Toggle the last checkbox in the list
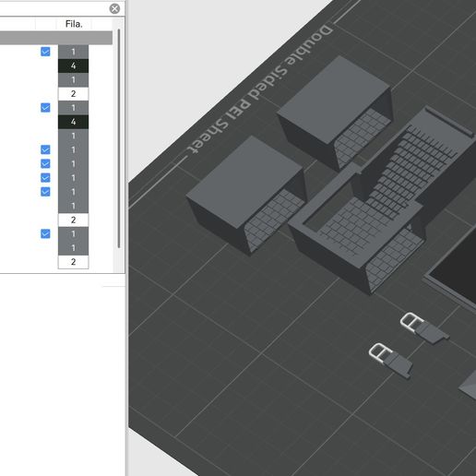This screenshot has height=476, width=476. click(45, 233)
